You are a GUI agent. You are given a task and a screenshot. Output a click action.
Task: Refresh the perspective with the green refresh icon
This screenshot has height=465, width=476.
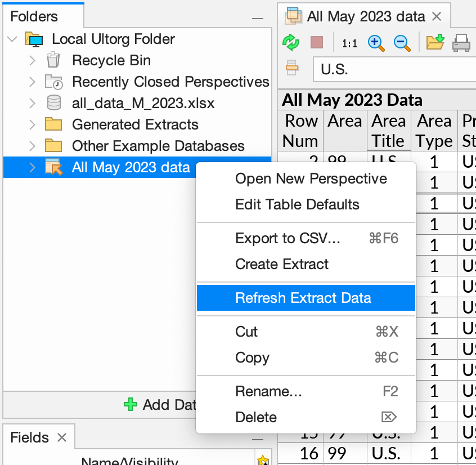291,42
